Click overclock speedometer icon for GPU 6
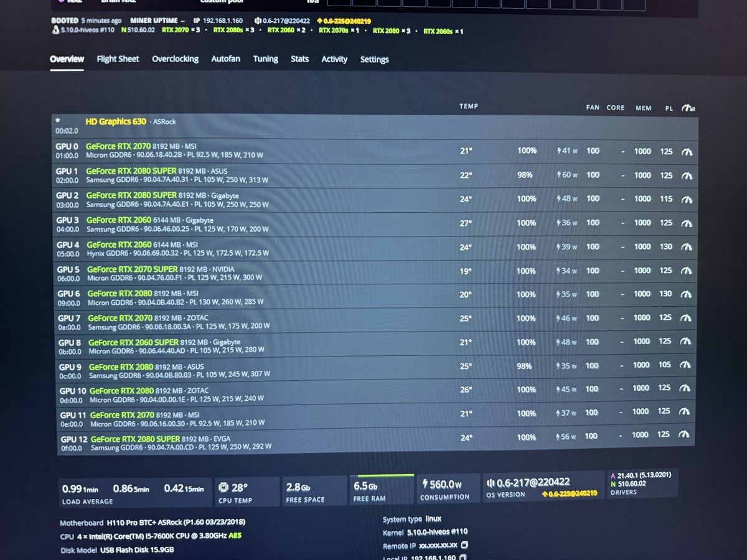This screenshot has height=560, width=747. (687, 294)
